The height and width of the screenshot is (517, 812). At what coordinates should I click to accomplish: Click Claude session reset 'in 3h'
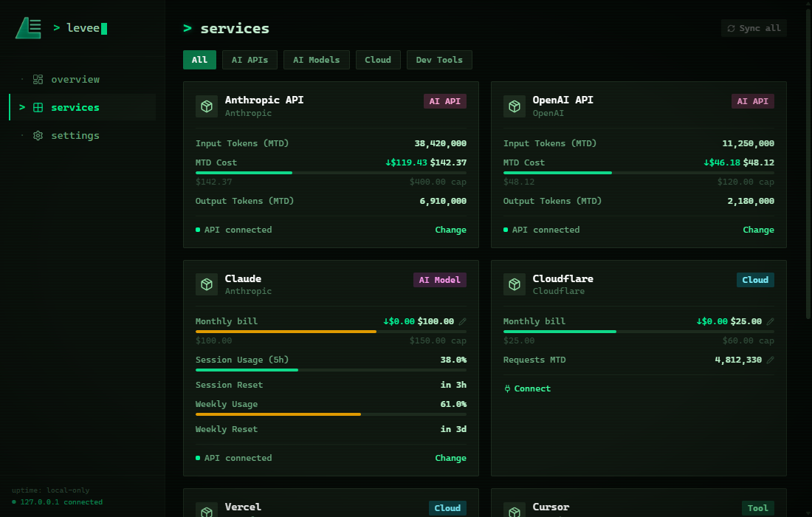click(x=453, y=385)
